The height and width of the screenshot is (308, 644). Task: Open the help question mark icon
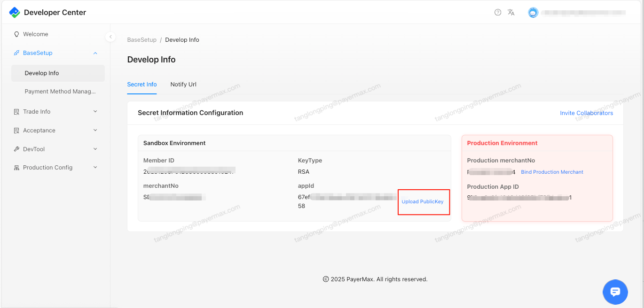pos(498,13)
